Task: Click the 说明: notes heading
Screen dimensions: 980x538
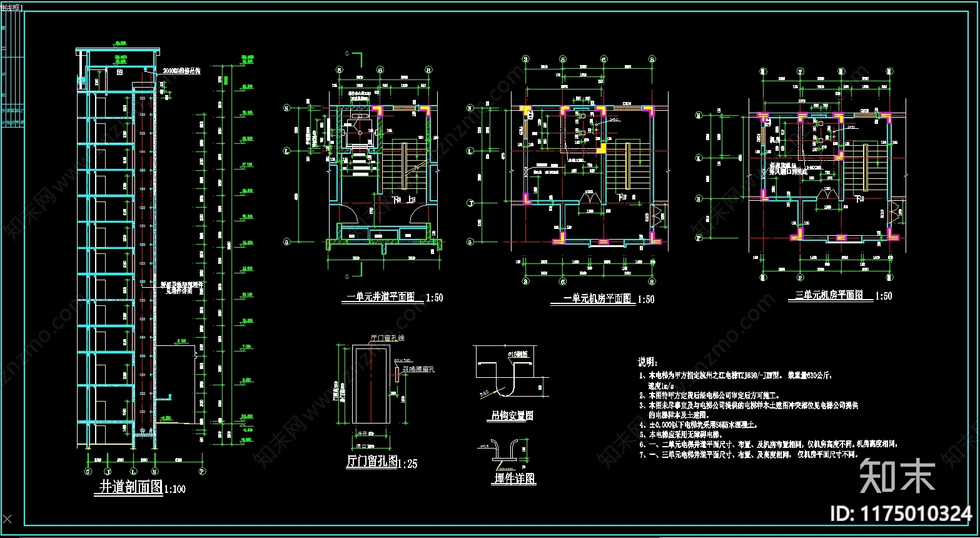Action: click(x=647, y=362)
